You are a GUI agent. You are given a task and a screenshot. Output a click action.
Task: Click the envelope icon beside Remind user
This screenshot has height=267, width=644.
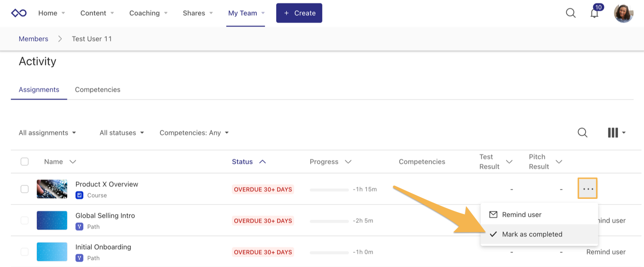tap(493, 214)
